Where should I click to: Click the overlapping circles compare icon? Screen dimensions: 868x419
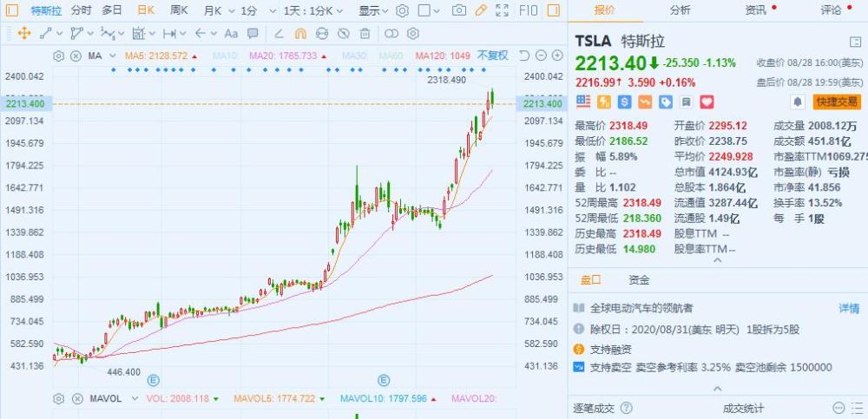point(391,34)
